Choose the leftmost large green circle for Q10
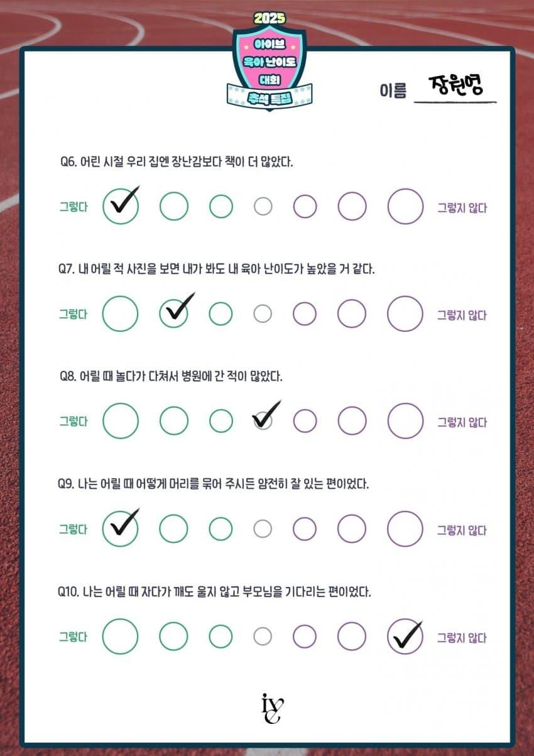Image resolution: width=534 pixels, height=756 pixels. tap(120, 637)
